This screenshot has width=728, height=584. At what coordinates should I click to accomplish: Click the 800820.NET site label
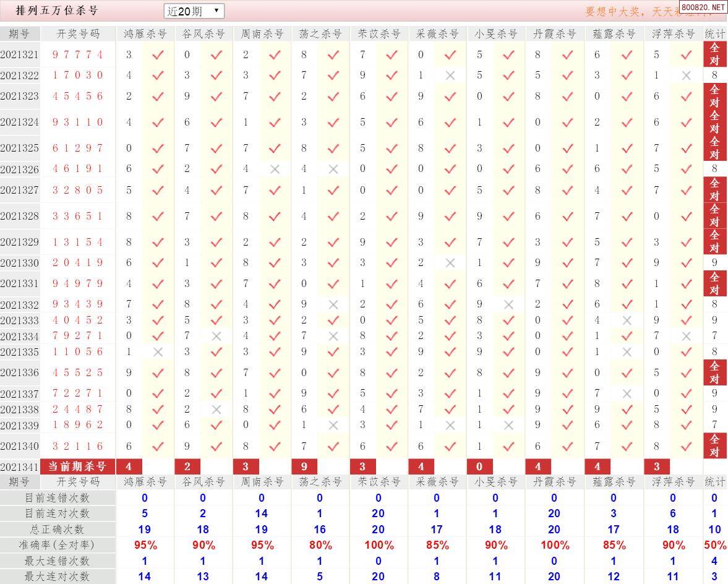click(703, 7)
